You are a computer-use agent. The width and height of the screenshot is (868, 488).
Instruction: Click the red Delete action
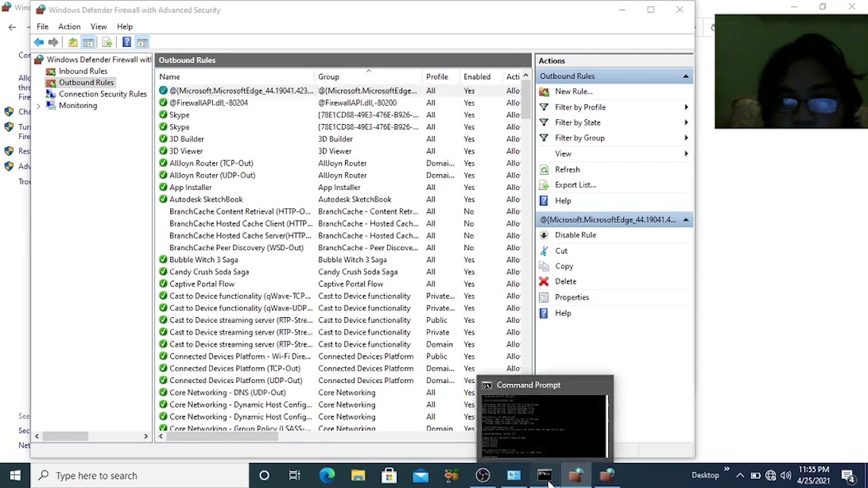566,281
